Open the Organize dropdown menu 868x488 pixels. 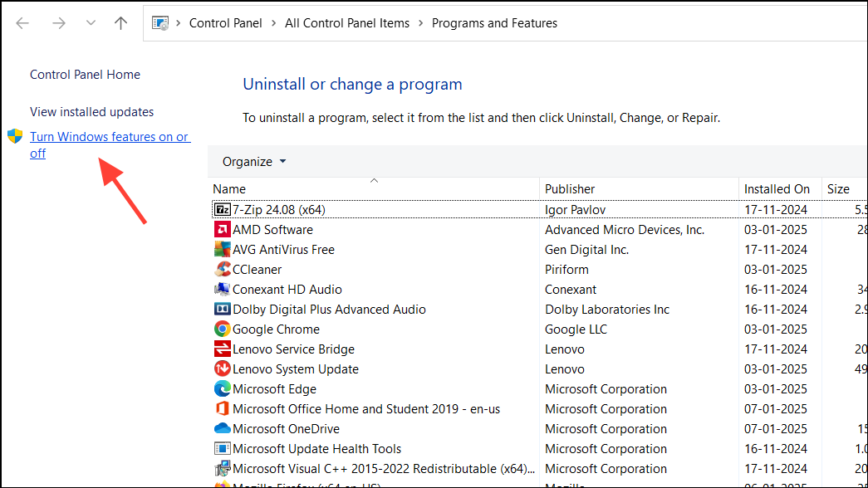coord(253,161)
